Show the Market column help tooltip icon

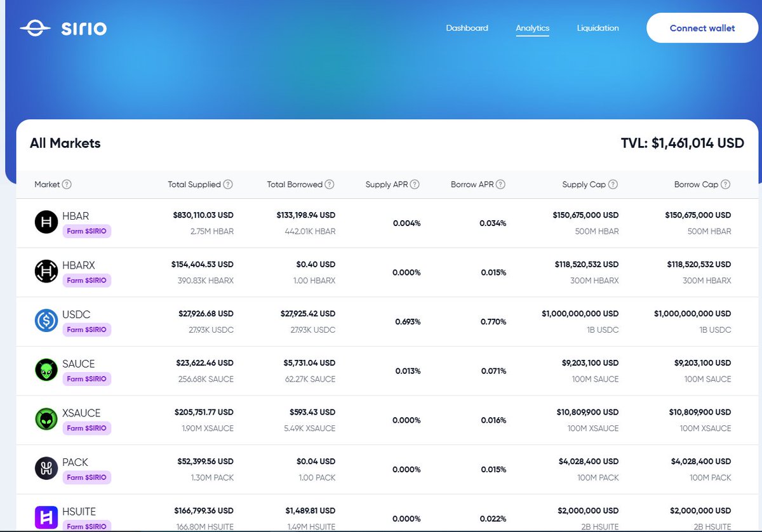[x=67, y=185]
